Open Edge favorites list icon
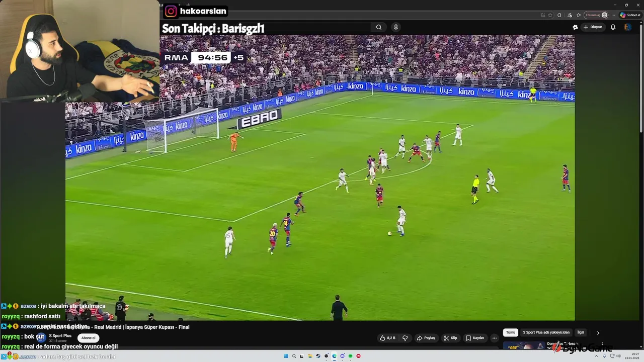 tap(579, 15)
